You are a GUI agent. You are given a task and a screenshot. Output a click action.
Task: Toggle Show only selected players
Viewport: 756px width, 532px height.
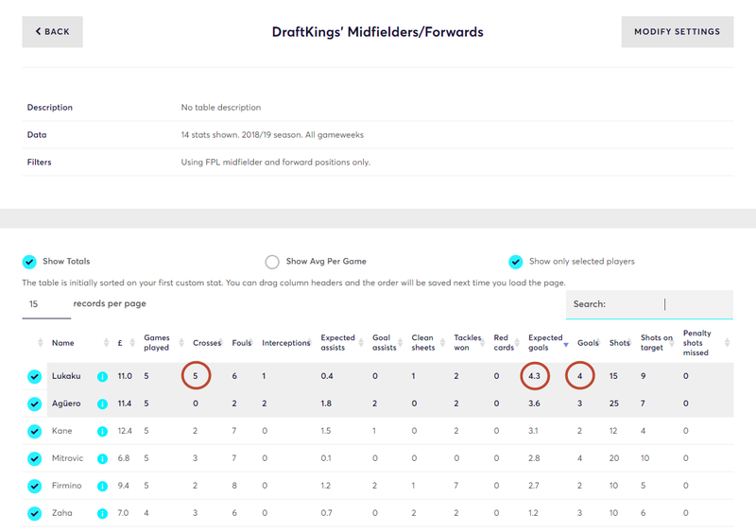click(515, 262)
